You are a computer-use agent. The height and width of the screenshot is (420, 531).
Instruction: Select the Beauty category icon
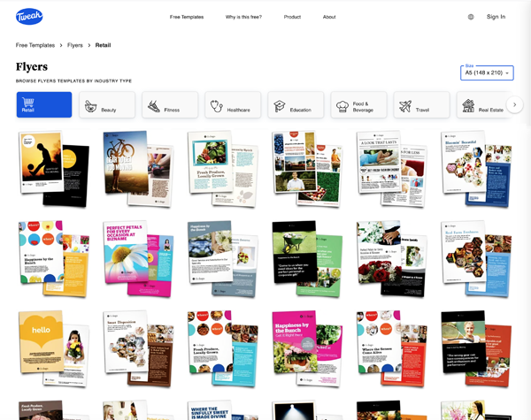pos(107,105)
